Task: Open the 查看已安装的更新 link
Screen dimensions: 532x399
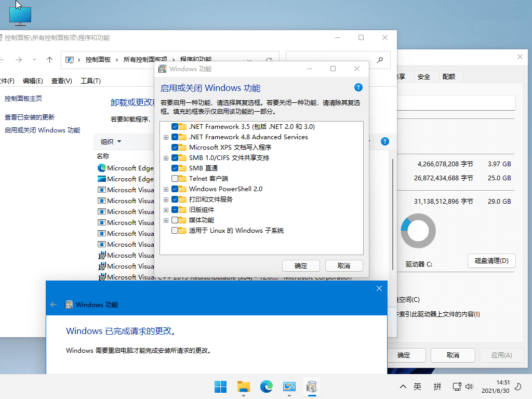Action: [x=30, y=117]
